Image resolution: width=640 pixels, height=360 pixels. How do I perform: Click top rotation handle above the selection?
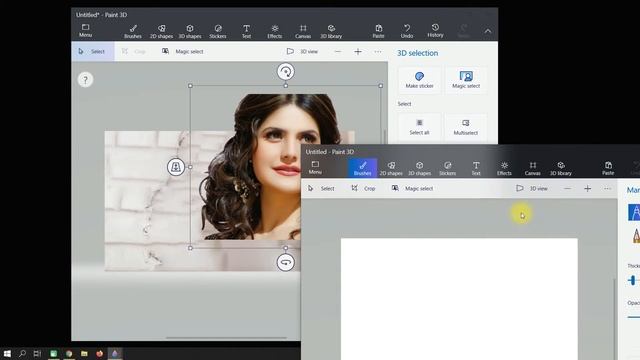tap(286, 72)
